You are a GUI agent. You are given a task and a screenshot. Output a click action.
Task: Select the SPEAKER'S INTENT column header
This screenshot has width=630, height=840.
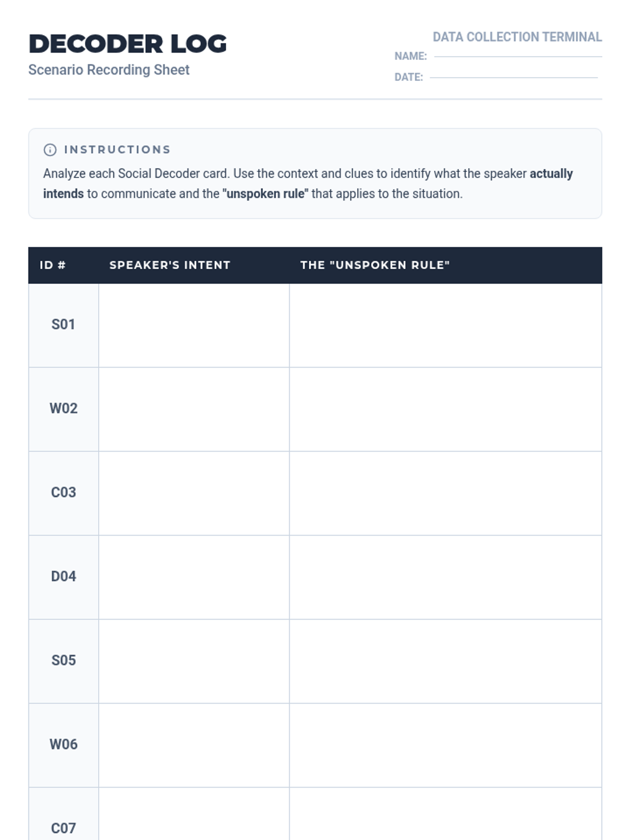click(170, 265)
